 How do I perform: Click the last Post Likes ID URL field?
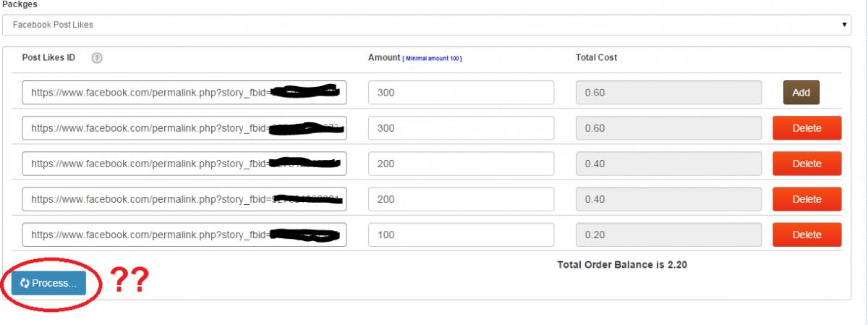[x=184, y=235]
